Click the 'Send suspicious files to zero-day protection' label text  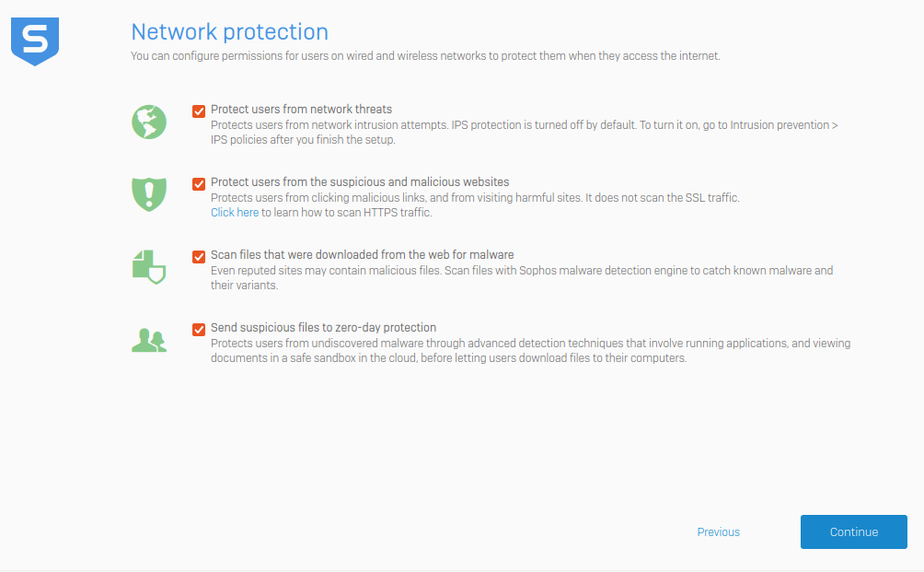[x=324, y=327]
